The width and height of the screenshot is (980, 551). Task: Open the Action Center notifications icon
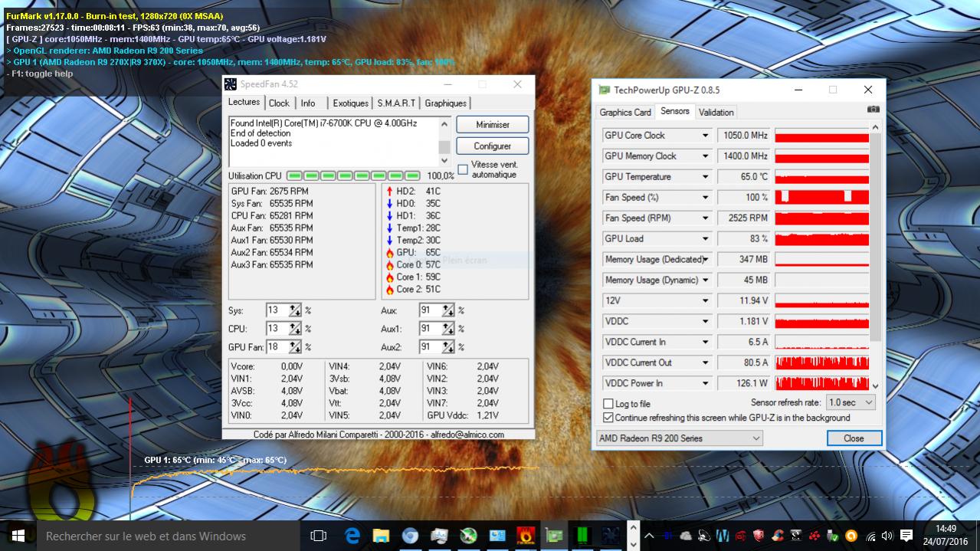coord(906,536)
